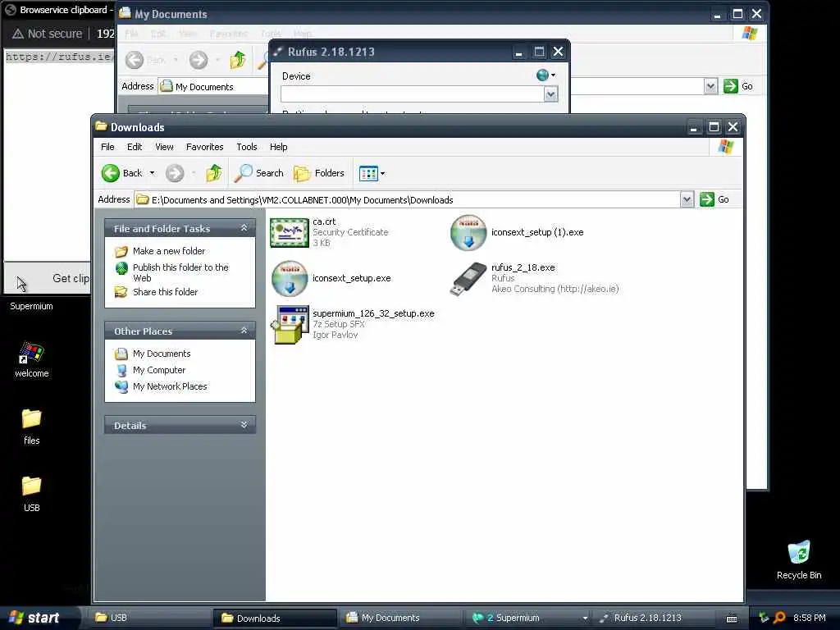Click the Downloads address path field
Image resolution: width=840 pixels, height=630 pixels.
point(407,200)
